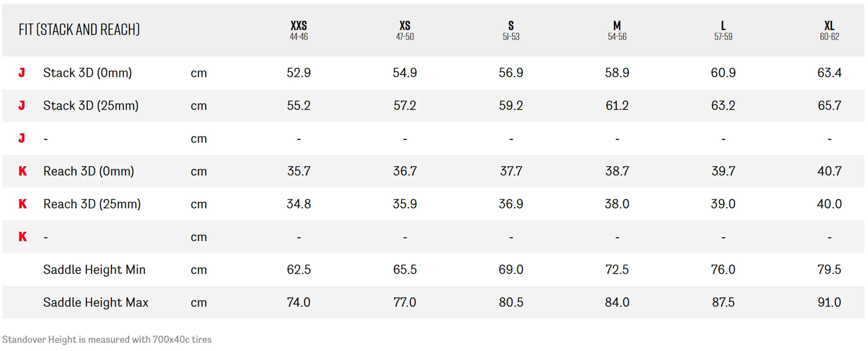Click the red K marker beside Reach 3D (0mm)
This screenshot has width=868, height=351.
[x=23, y=171]
